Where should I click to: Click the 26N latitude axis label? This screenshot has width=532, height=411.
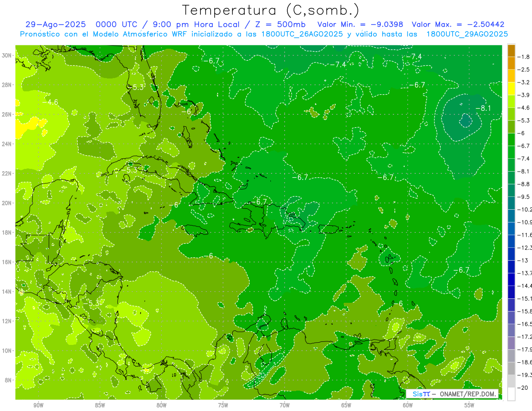8,114
